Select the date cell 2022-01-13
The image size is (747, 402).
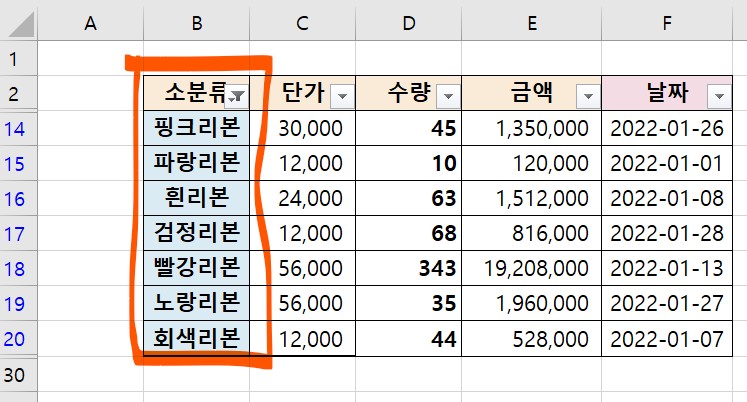tap(667, 268)
